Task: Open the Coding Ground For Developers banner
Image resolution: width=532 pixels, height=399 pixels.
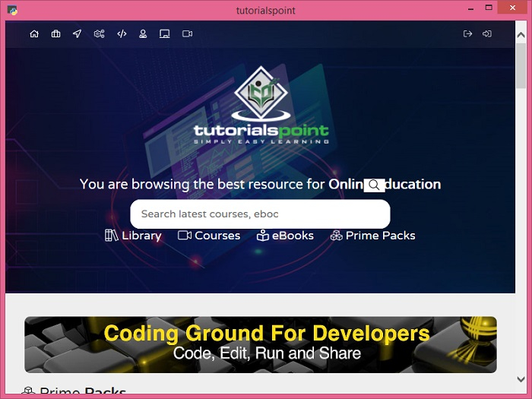Action: click(x=261, y=344)
